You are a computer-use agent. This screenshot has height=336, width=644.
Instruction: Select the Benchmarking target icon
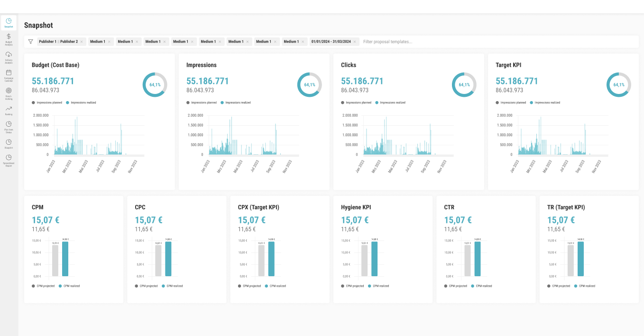(9, 93)
